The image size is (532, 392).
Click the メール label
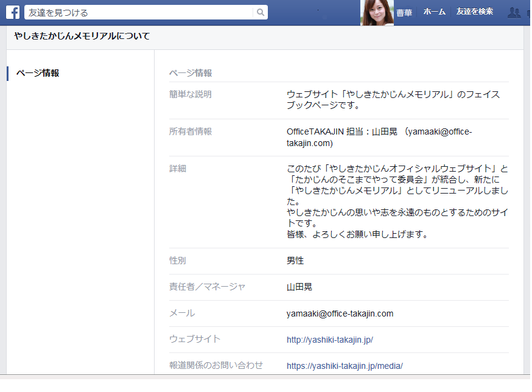(182, 313)
